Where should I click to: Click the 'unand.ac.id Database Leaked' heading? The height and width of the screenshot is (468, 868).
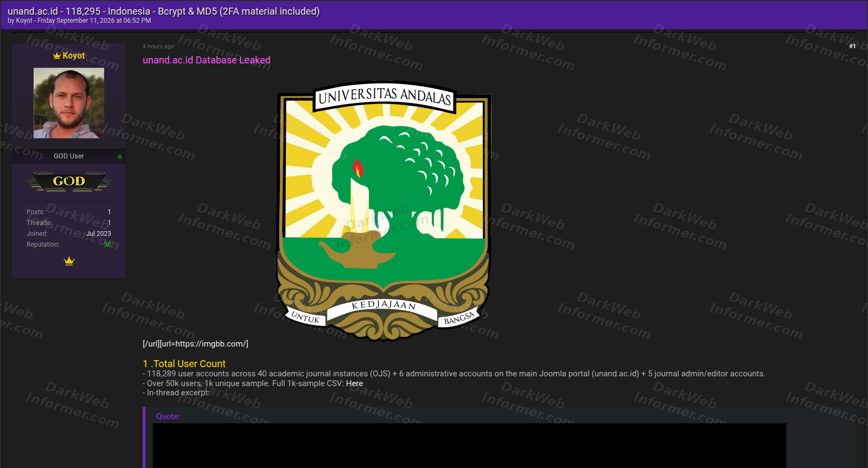click(206, 60)
